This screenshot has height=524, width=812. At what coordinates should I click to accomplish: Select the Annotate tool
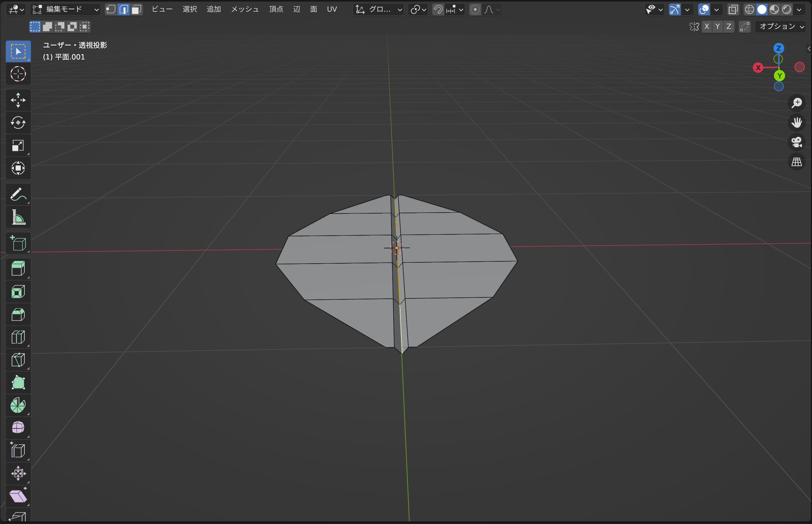click(x=18, y=194)
